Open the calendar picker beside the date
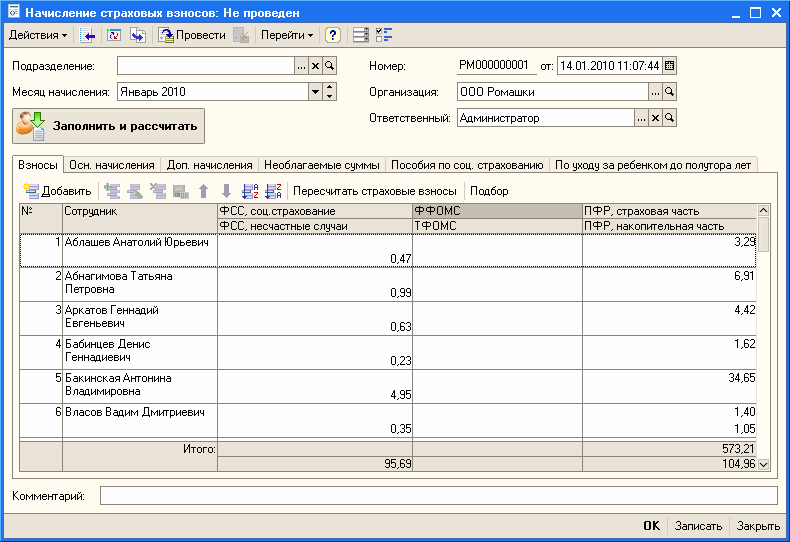This screenshot has width=790, height=542. click(x=670, y=66)
